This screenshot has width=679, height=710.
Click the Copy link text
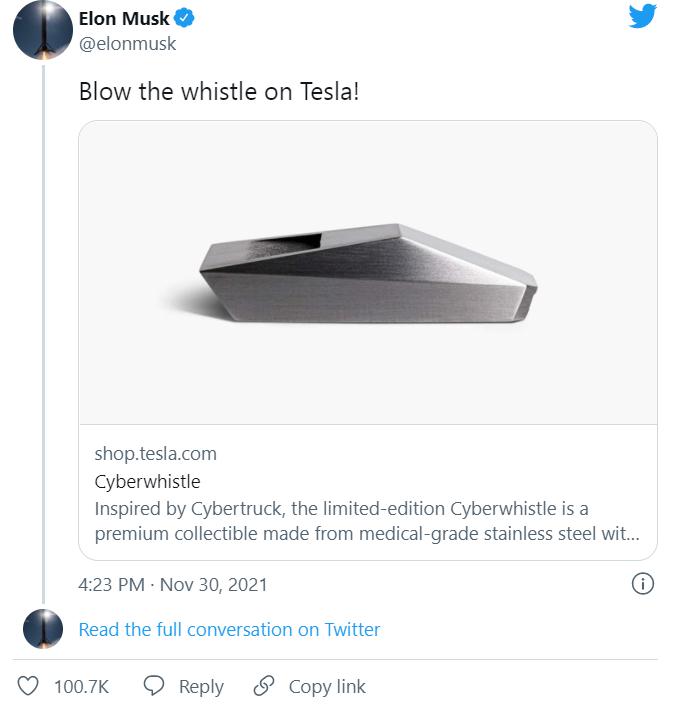click(x=327, y=686)
